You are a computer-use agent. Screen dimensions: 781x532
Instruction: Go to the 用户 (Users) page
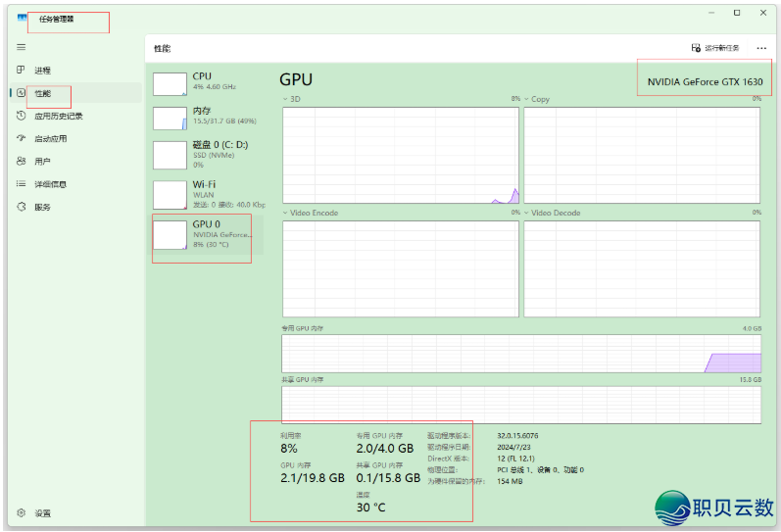[42, 162]
